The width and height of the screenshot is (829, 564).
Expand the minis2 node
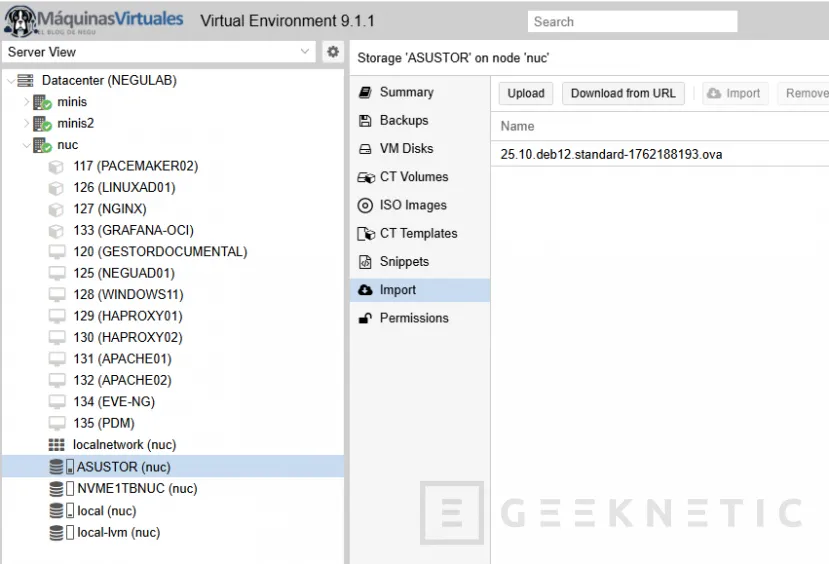pyautogui.click(x=26, y=124)
